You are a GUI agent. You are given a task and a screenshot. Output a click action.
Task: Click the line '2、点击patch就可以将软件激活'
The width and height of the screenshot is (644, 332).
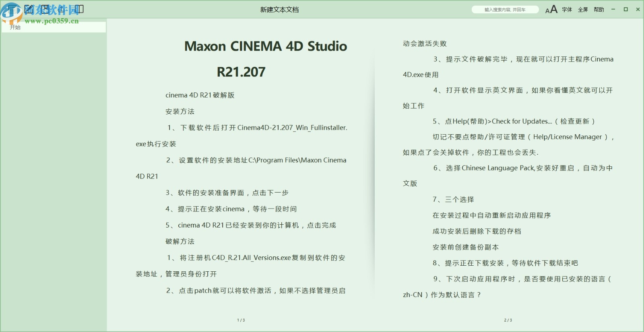click(x=256, y=290)
